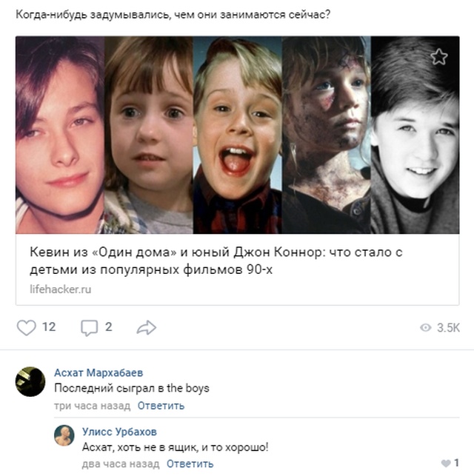Visit the lifehacker.ru source link
The image size is (474, 476).
click(61, 289)
